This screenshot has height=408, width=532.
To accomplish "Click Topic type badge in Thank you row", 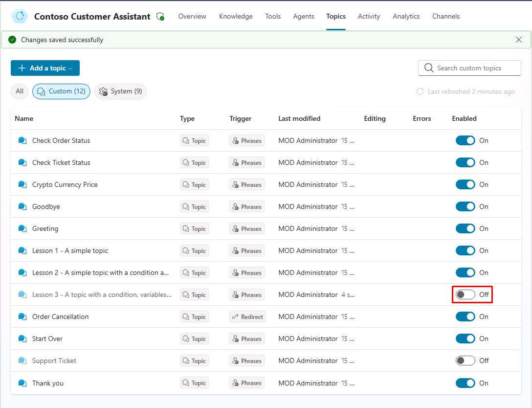I will (x=195, y=383).
